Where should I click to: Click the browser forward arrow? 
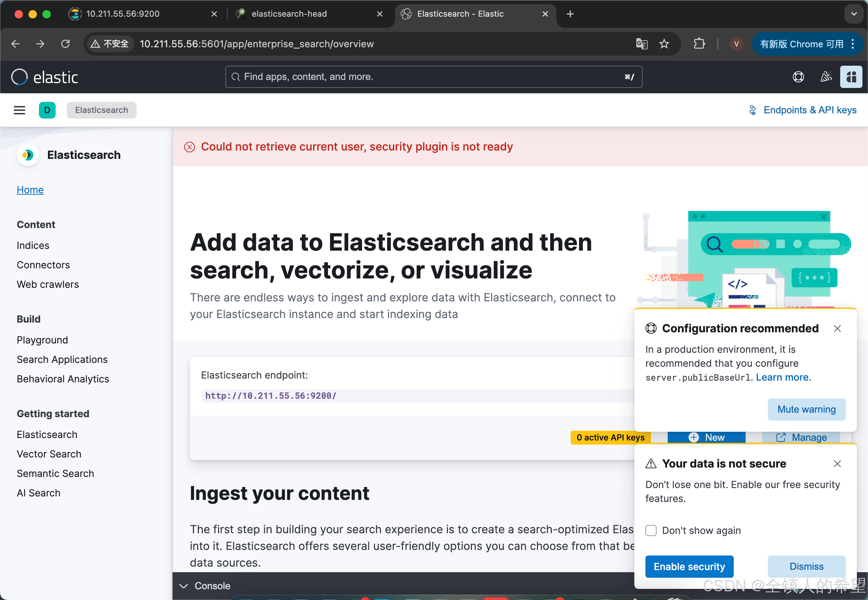coord(40,44)
